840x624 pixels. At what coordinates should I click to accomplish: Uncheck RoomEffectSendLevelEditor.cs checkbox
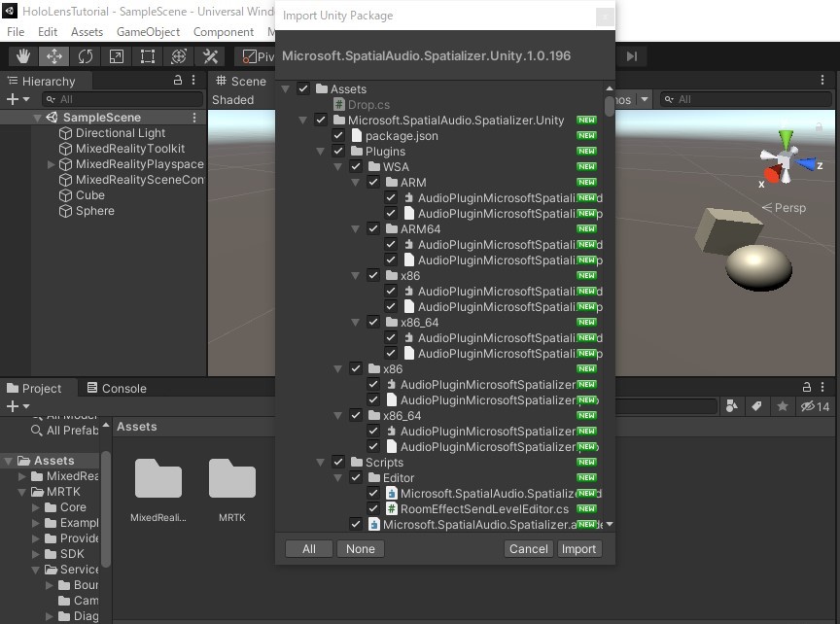pyautogui.click(x=373, y=508)
